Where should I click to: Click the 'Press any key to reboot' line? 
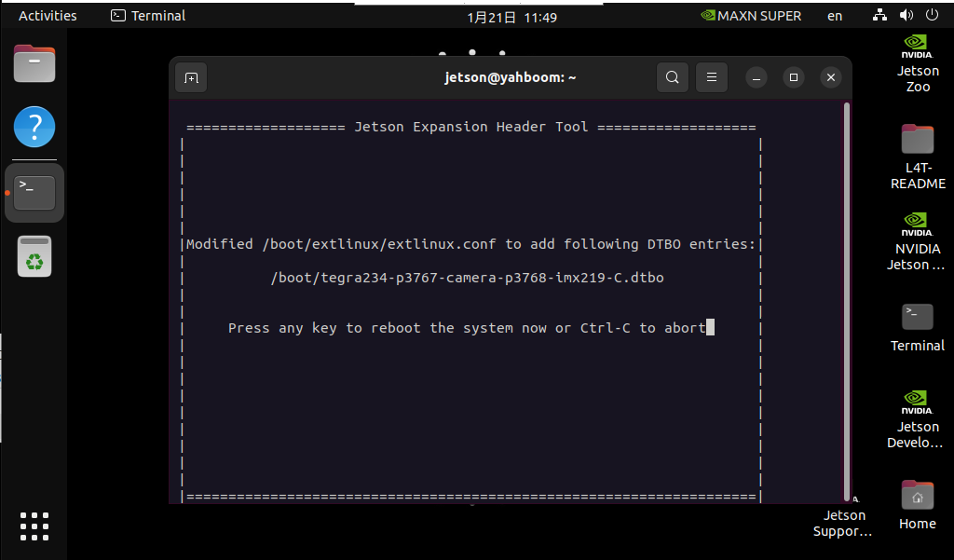click(x=467, y=328)
